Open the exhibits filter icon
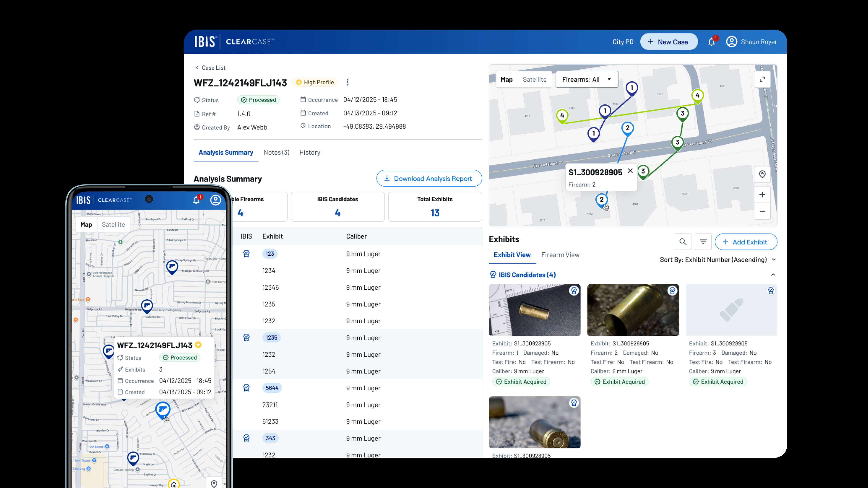This screenshot has width=868, height=488. (x=703, y=242)
